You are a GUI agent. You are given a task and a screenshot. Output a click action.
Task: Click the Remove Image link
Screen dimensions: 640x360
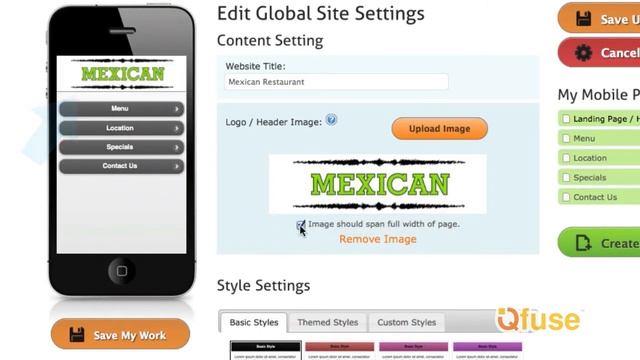pyautogui.click(x=378, y=239)
